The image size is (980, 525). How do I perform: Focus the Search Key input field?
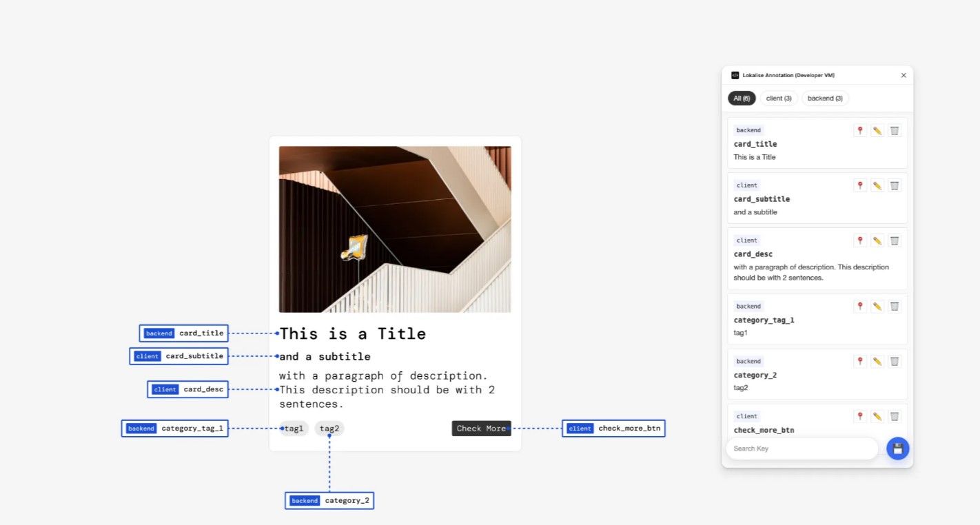pyautogui.click(x=802, y=449)
